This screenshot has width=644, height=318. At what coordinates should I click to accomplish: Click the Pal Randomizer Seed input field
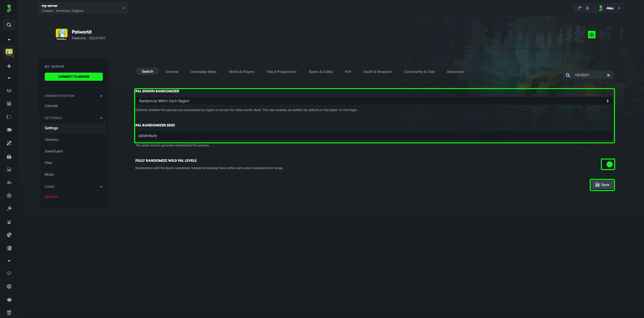coord(374,136)
